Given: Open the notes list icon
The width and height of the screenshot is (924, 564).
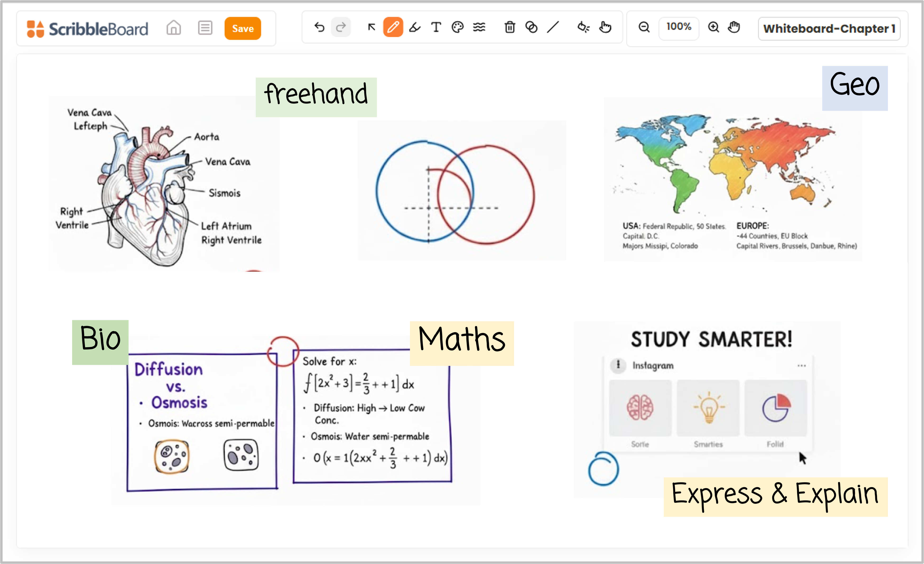Looking at the screenshot, I should click(x=205, y=28).
